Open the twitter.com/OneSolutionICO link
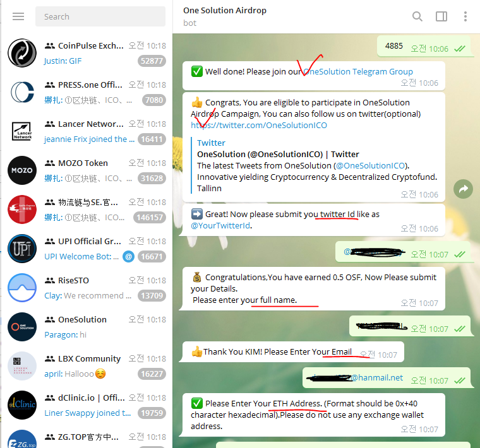Screen dimensions: 480x448 pyautogui.click(x=259, y=126)
